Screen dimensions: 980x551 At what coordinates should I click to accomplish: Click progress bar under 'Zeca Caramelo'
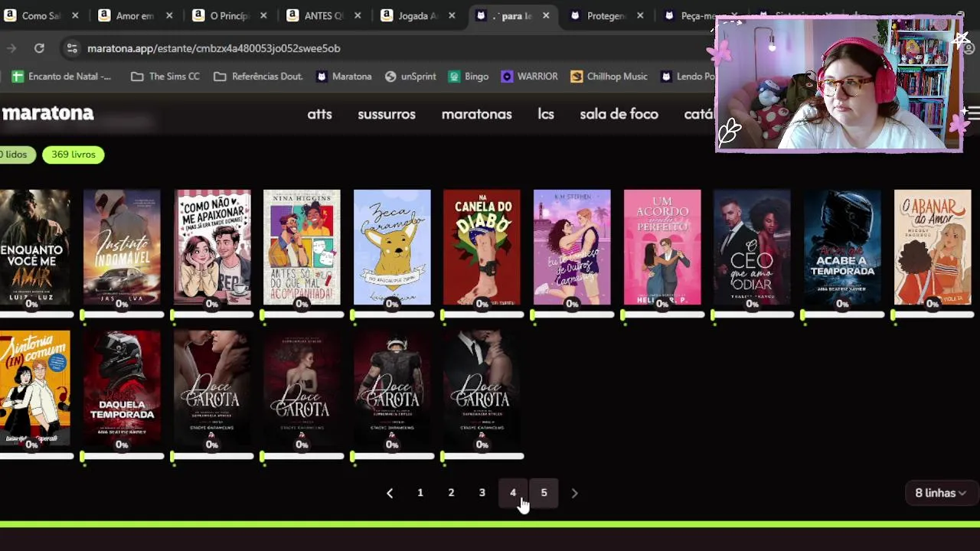(x=392, y=315)
